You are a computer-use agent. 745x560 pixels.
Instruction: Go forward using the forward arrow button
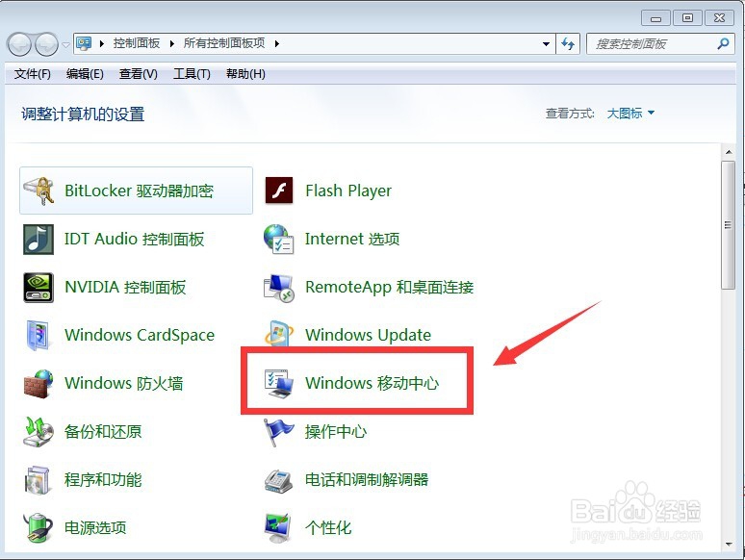[x=46, y=44]
